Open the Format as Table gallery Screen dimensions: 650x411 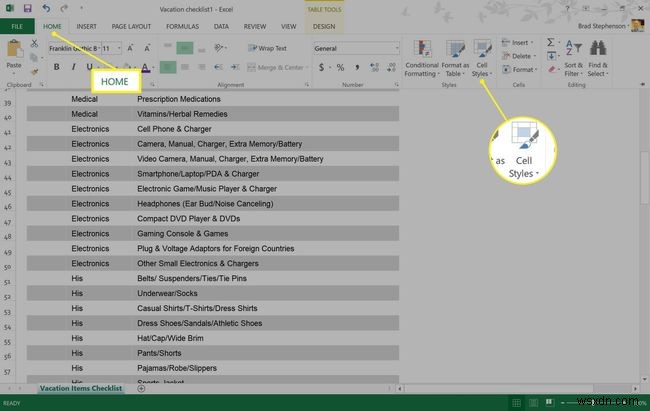[455, 58]
